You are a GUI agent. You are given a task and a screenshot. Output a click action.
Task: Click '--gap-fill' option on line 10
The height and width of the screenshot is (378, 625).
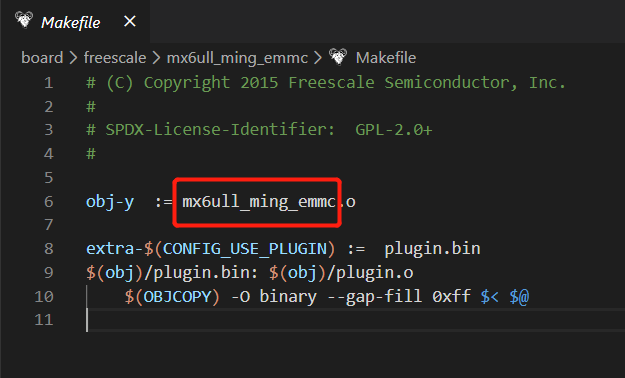[374, 297]
